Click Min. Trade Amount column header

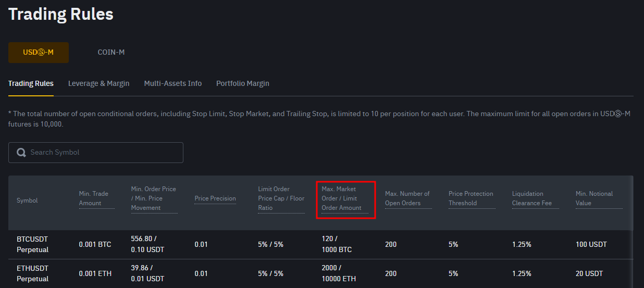click(x=94, y=198)
